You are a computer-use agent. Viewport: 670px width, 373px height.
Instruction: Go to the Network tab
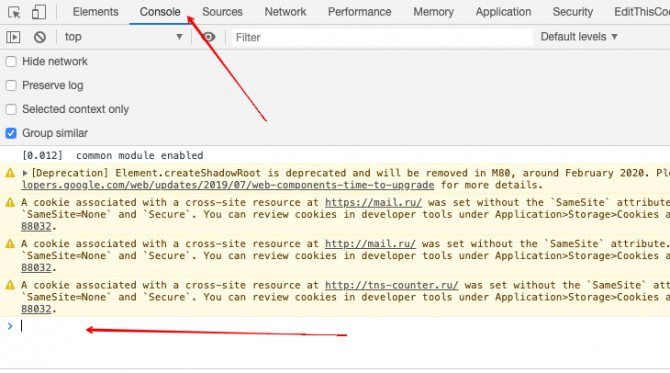[x=285, y=12]
